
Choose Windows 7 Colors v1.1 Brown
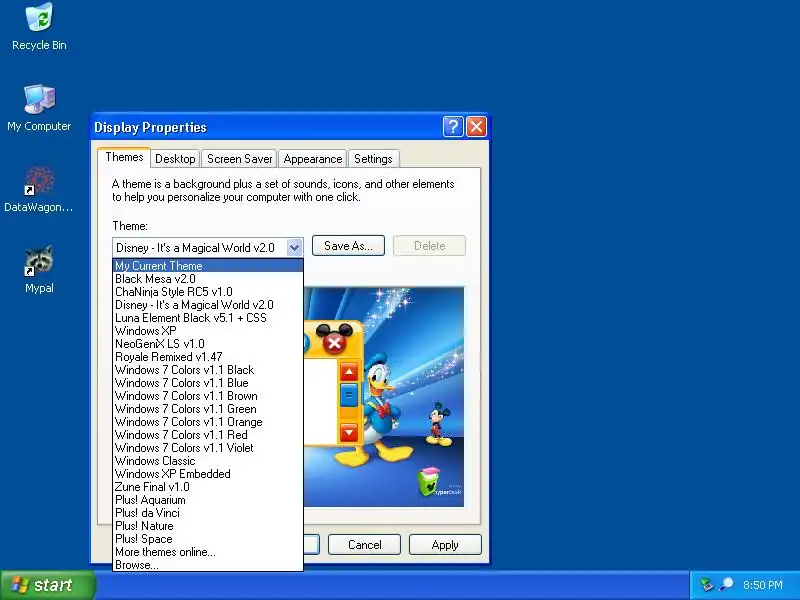[208, 396]
